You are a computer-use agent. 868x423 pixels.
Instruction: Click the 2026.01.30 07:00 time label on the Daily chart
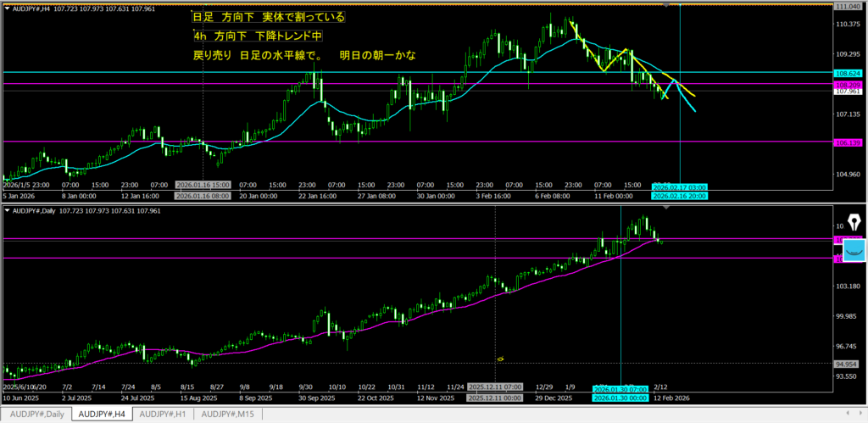coord(619,388)
